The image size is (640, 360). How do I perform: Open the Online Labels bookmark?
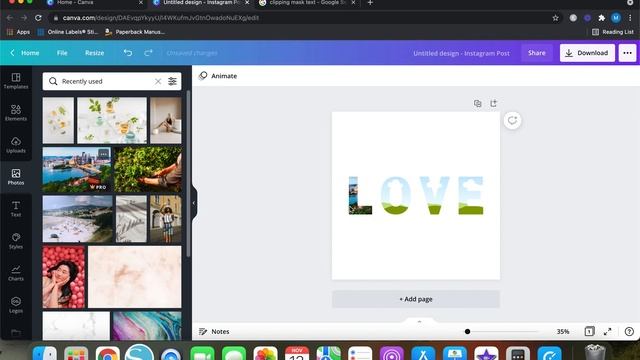pyautogui.click(x=68, y=32)
